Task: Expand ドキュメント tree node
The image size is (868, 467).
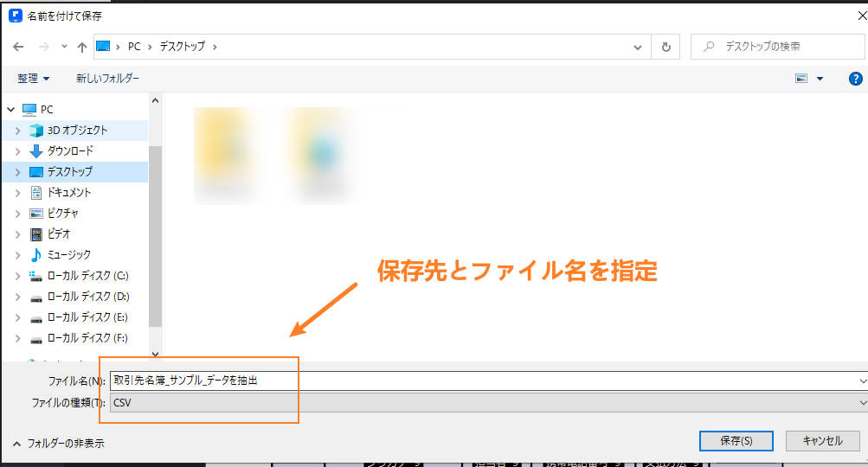Action: click(17, 193)
